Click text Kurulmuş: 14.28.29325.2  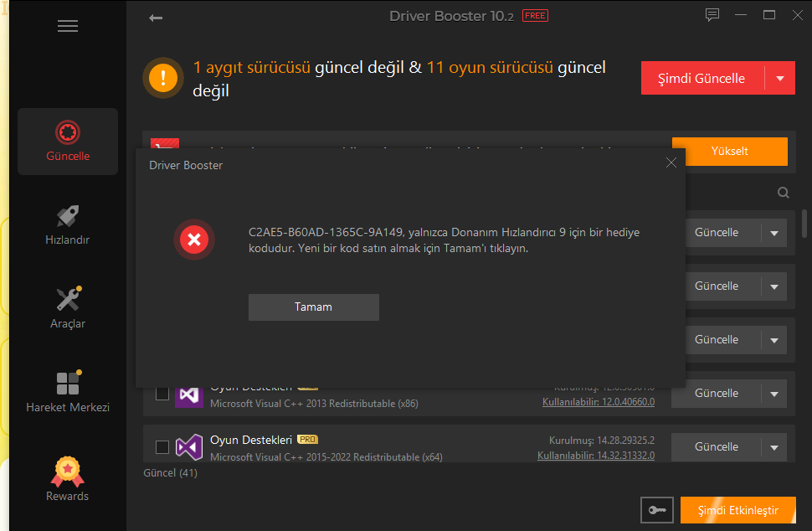[602, 441]
